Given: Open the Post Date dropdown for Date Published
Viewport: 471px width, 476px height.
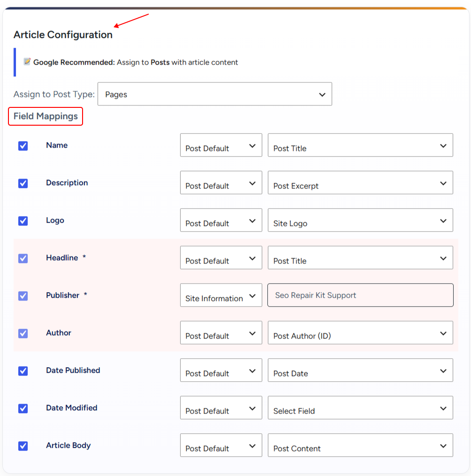Looking at the screenshot, I should click(360, 370).
